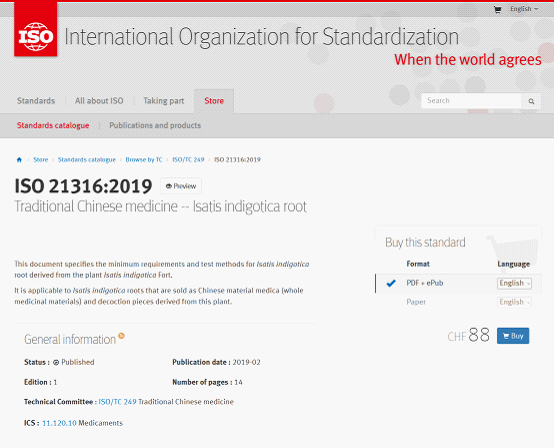Open the shopping cart icon
554x448 pixels.
point(497,10)
